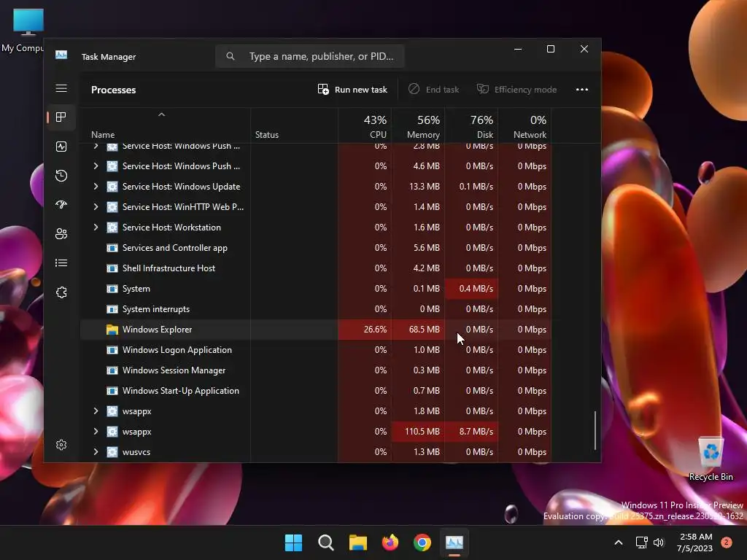The height and width of the screenshot is (560, 747).
Task: Select the Shell Infrastructure Host row
Action: click(x=315, y=268)
